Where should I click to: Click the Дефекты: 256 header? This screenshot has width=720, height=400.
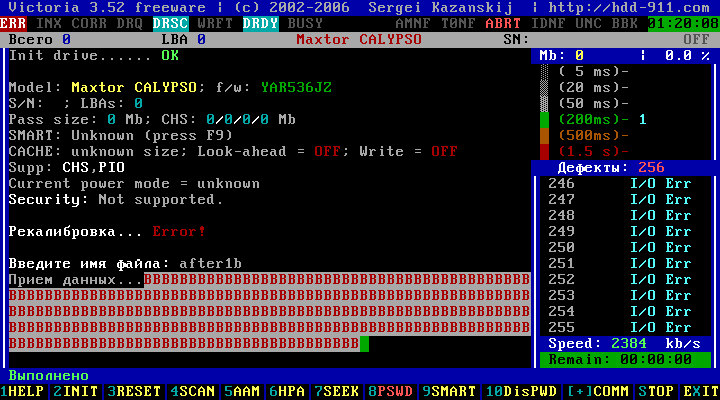pos(611,168)
